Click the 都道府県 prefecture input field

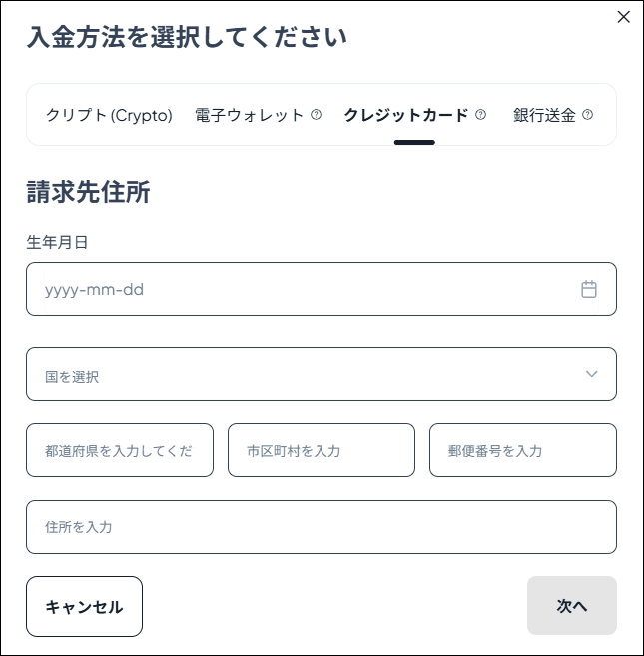coord(120,450)
